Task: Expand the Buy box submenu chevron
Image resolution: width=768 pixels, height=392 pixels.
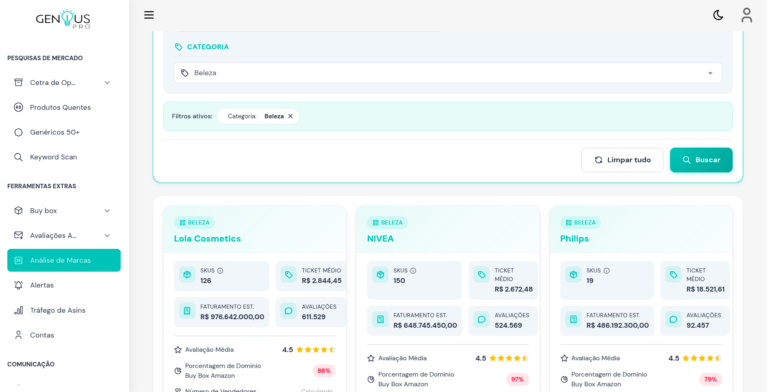Action: 107,211
